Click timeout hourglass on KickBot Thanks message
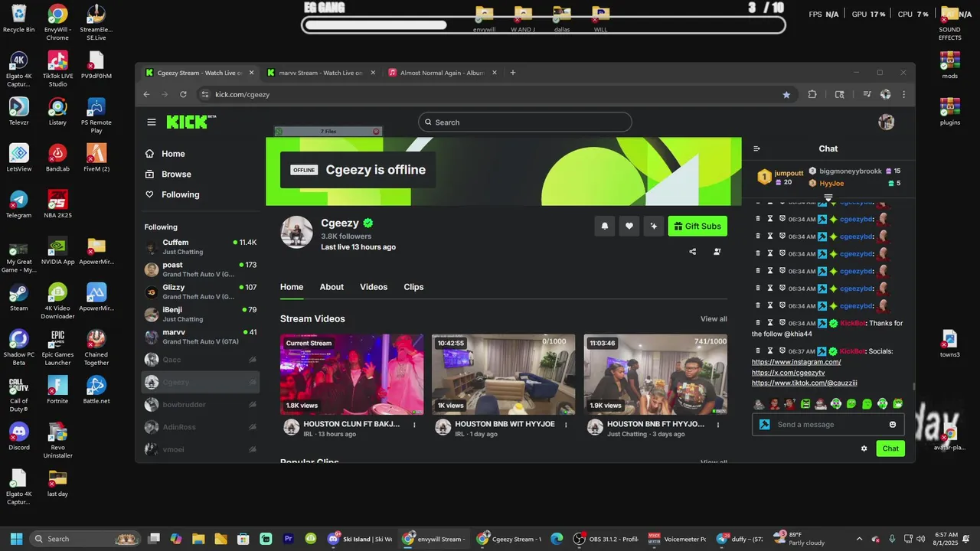The height and width of the screenshot is (551, 980). (x=770, y=323)
